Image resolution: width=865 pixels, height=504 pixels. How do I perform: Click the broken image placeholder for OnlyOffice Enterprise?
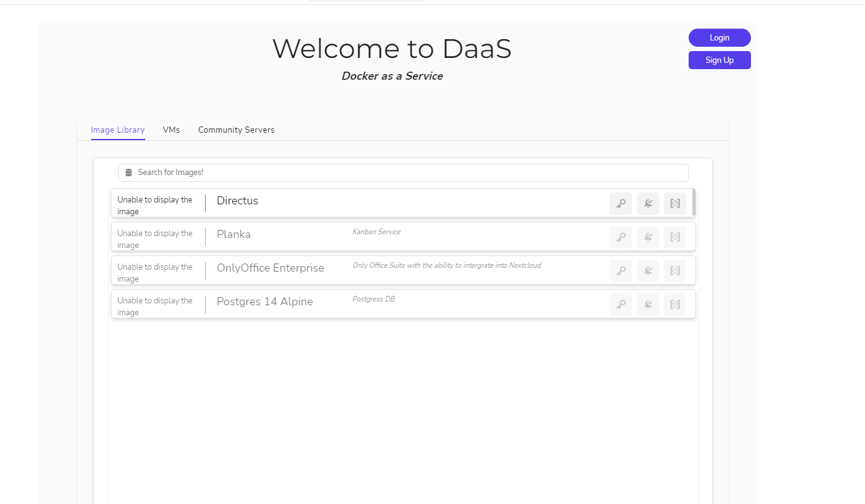click(x=156, y=273)
